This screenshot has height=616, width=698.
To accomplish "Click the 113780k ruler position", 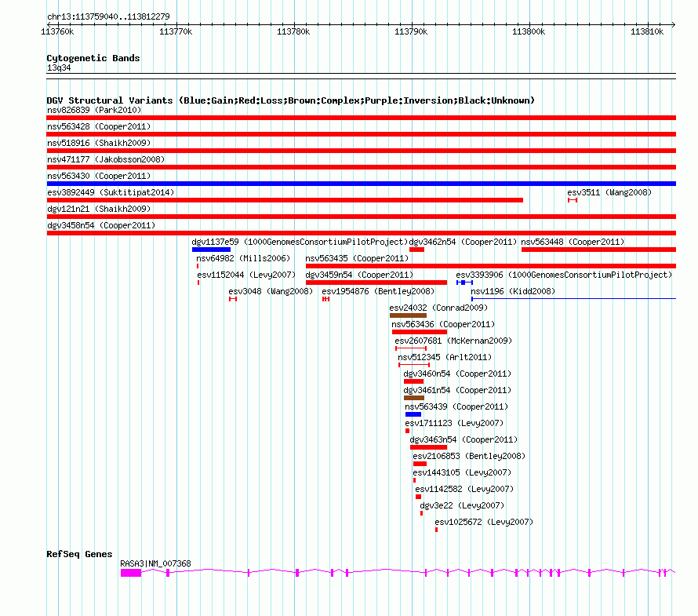I will (x=293, y=31).
